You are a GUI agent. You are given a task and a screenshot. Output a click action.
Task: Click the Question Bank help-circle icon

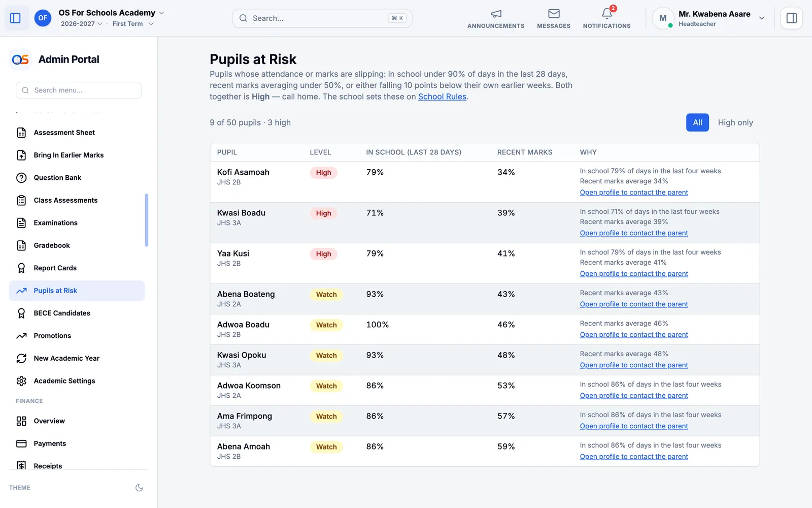21,178
